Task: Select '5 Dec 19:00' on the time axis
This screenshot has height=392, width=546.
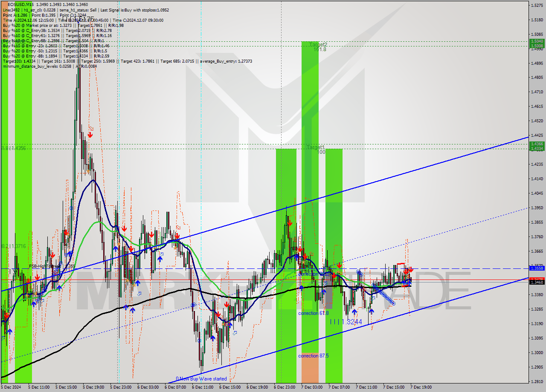Action: tap(93, 387)
